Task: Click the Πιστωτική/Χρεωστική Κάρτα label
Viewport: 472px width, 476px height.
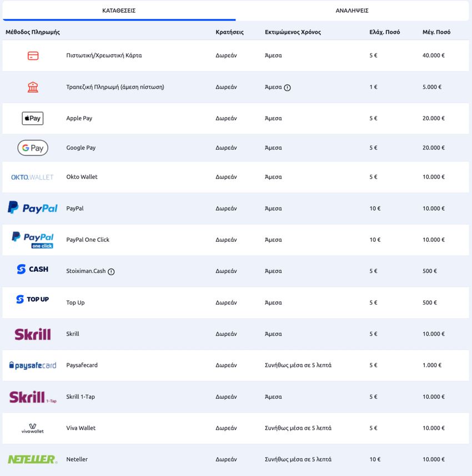Action: (x=104, y=55)
